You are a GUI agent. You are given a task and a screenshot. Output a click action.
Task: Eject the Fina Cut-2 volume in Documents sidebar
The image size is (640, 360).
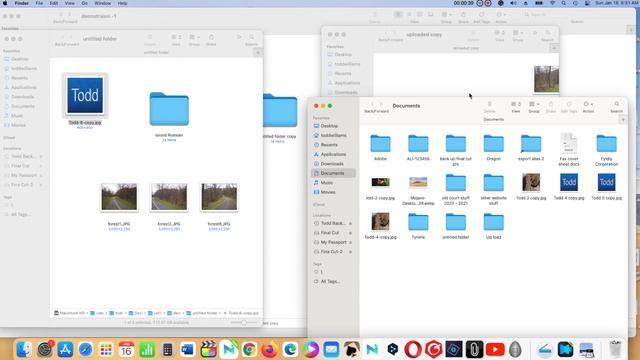pyautogui.click(x=350, y=252)
